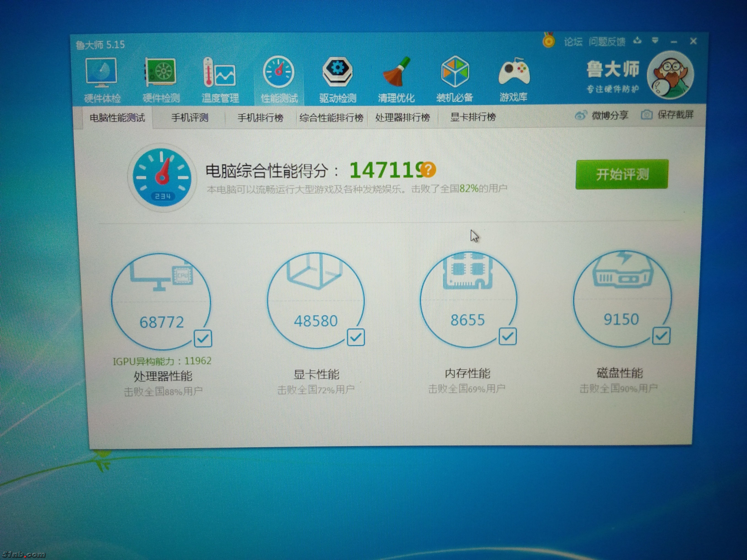Click the processor score circle 68772
747x560 pixels.
tap(161, 302)
